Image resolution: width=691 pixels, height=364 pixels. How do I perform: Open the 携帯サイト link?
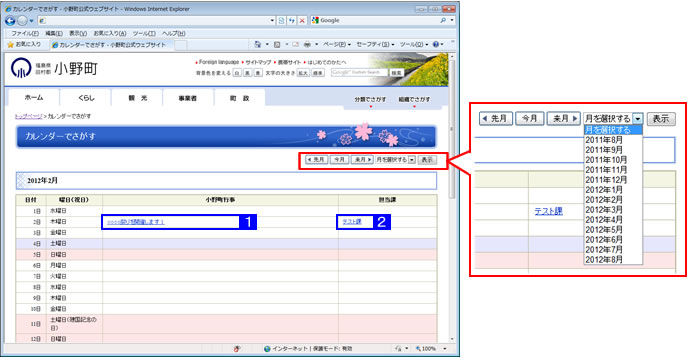click(x=290, y=62)
